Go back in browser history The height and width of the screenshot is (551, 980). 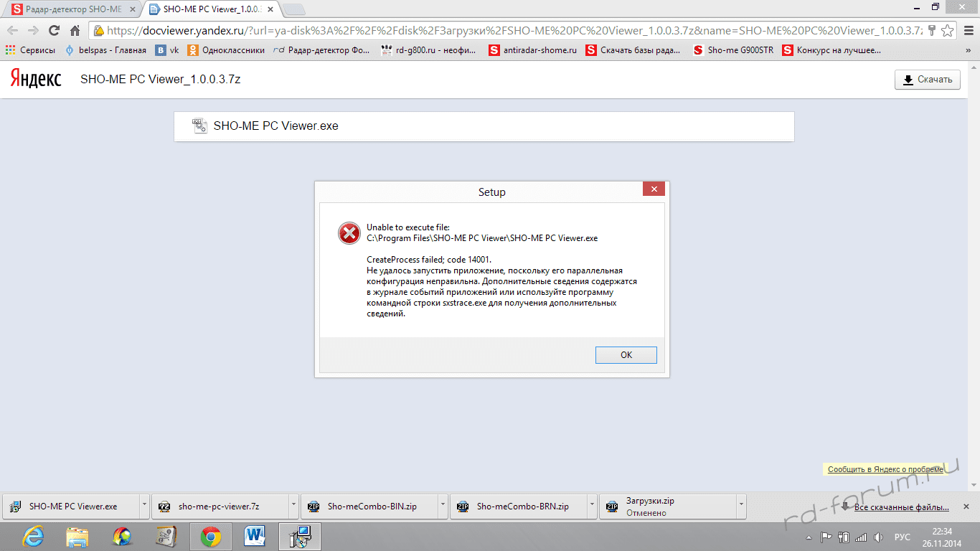click(x=13, y=31)
